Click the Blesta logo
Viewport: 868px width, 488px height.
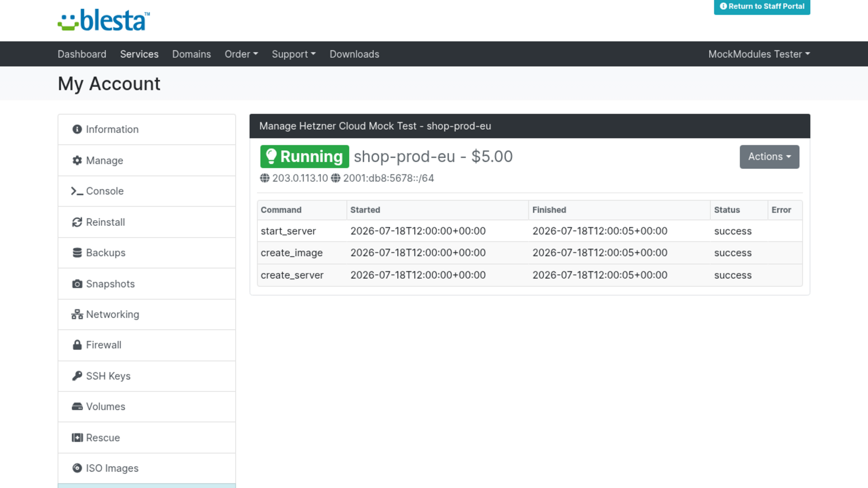click(104, 20)
